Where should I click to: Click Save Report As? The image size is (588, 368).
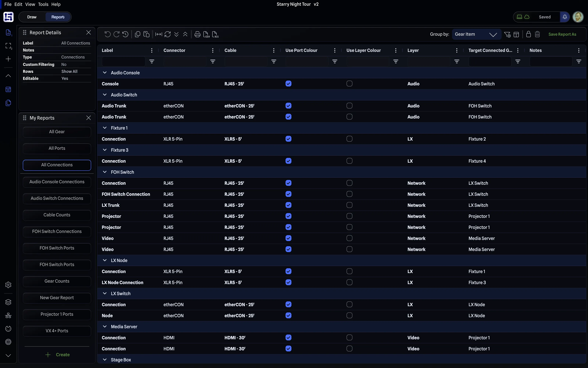562,34
